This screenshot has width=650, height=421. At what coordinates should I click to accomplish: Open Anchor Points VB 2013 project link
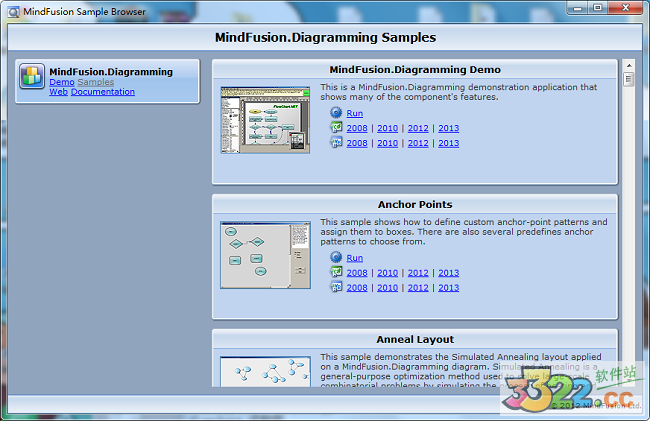click(449, 288)
